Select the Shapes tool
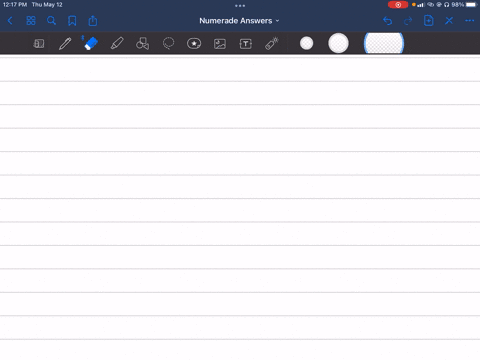This screenshot has height=360, width=480. pos(142,44)
